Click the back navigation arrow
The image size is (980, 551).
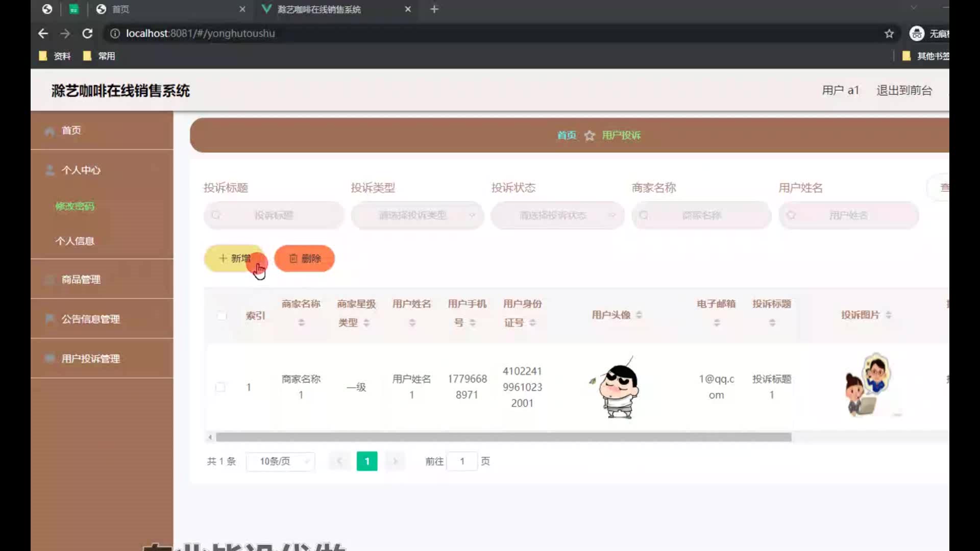coord(43,34)
